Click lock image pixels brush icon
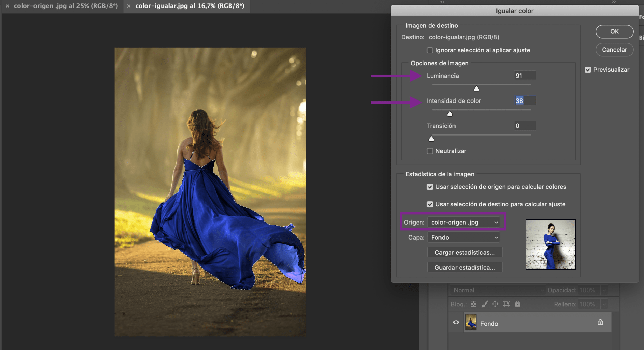The height and width of the screenshot is (350, 644). [485, 304]
